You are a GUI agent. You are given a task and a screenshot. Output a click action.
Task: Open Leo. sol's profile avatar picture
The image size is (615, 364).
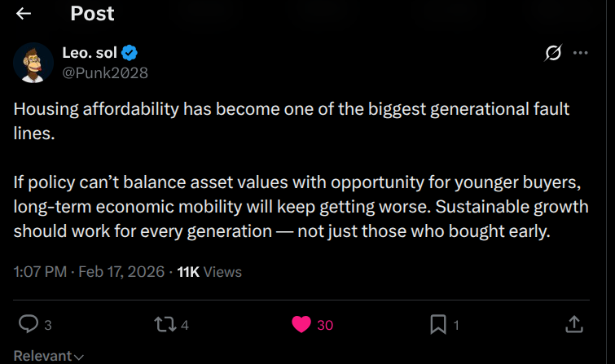tap(33, 63)
